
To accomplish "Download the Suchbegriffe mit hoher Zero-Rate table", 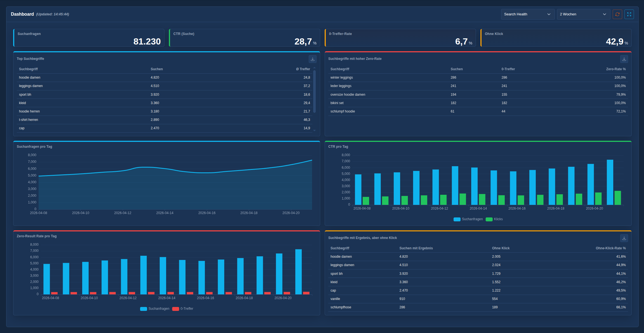I will tap(624, 59).
